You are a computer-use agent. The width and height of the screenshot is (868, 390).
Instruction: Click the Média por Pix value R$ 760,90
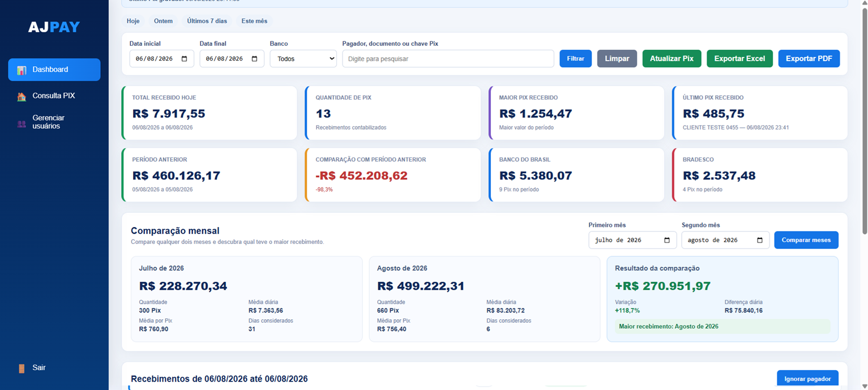153,329
